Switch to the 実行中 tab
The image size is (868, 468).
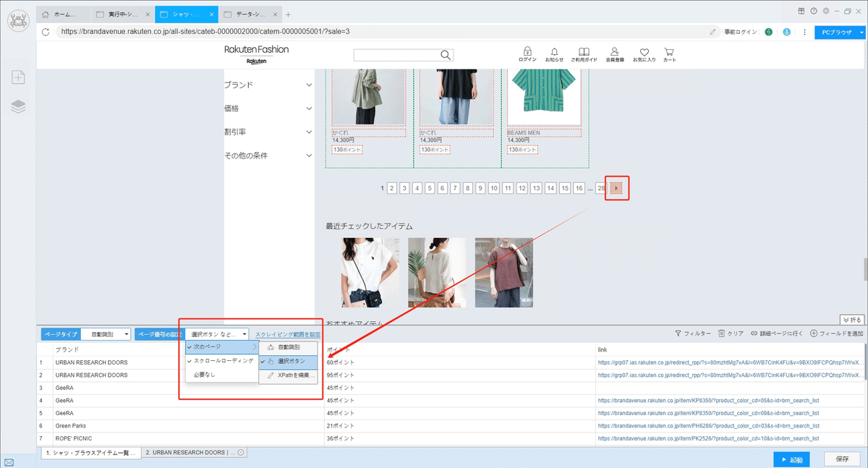pos(123,14)
